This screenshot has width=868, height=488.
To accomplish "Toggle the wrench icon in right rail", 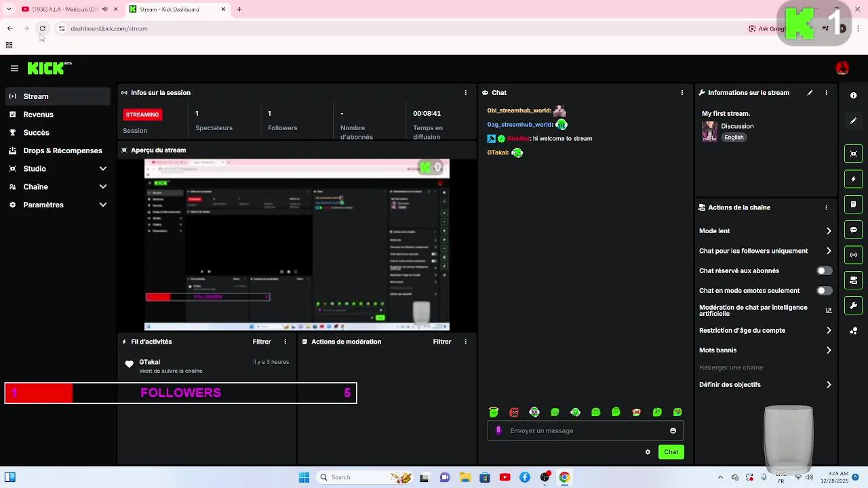I will pyautogui.click(x=854, y=305).
